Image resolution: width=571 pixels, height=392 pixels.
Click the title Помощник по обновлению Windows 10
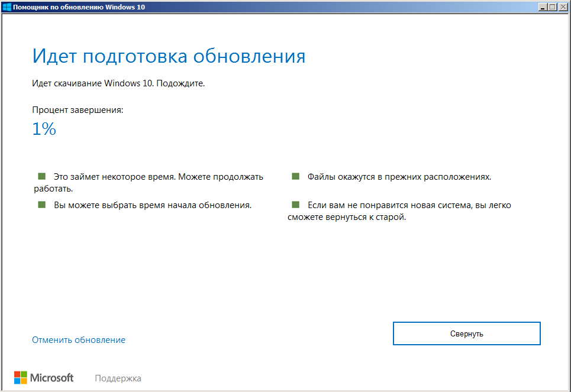pyautogui.click(x=79, y=7)
